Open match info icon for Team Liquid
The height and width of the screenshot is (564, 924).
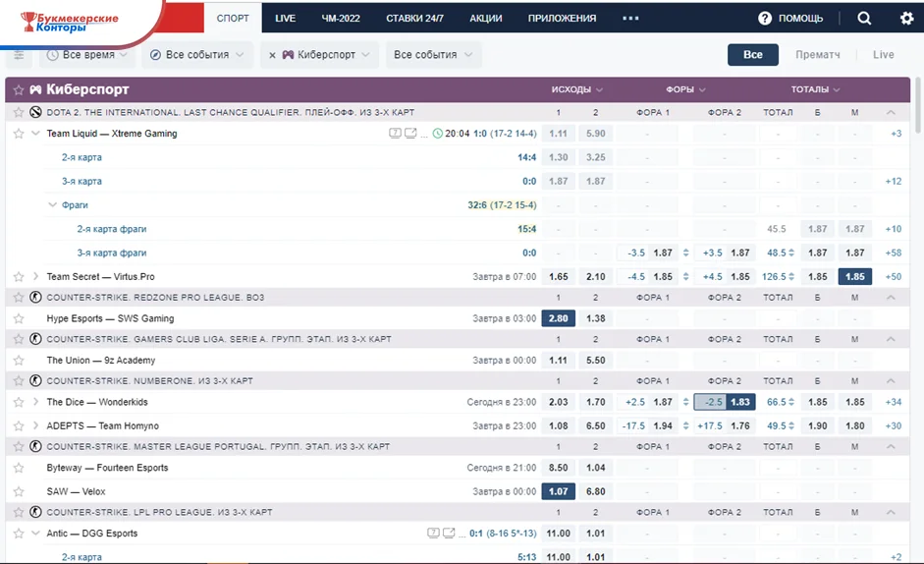[x=395, y=134]
